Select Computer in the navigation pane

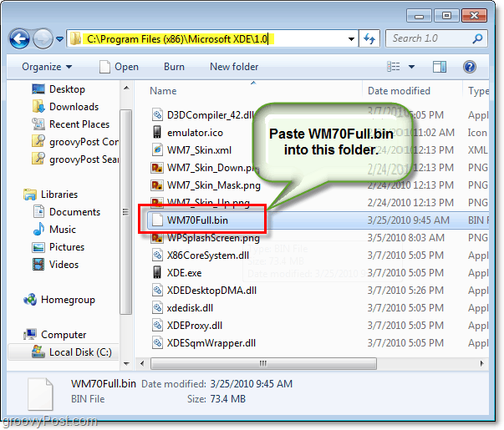point(64,335)
